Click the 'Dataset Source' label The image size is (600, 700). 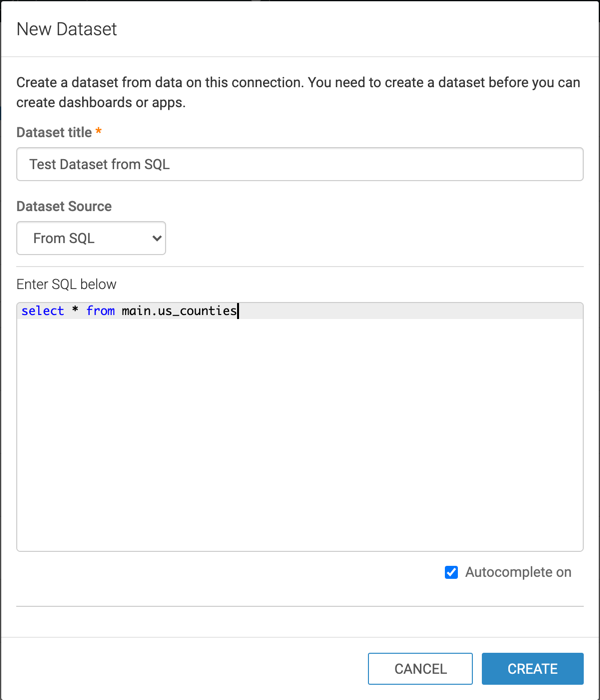coord(64,206)
